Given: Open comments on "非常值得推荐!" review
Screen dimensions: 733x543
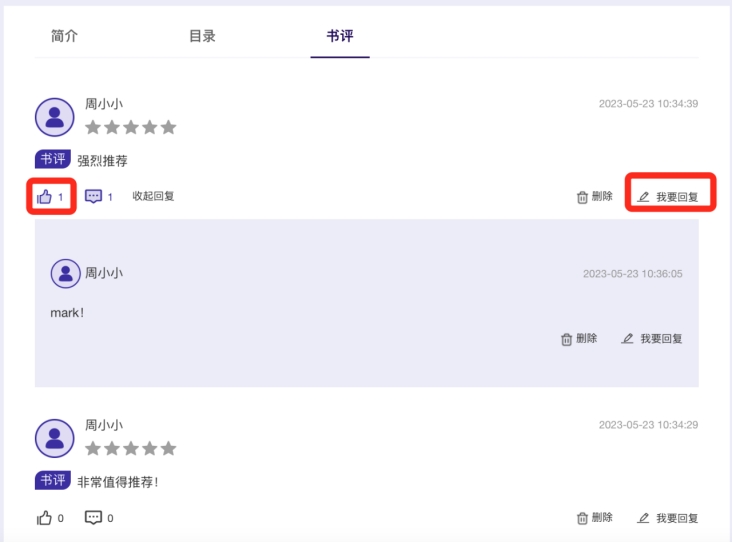Looking at the screenshot, I should click(x=94, y=518).
